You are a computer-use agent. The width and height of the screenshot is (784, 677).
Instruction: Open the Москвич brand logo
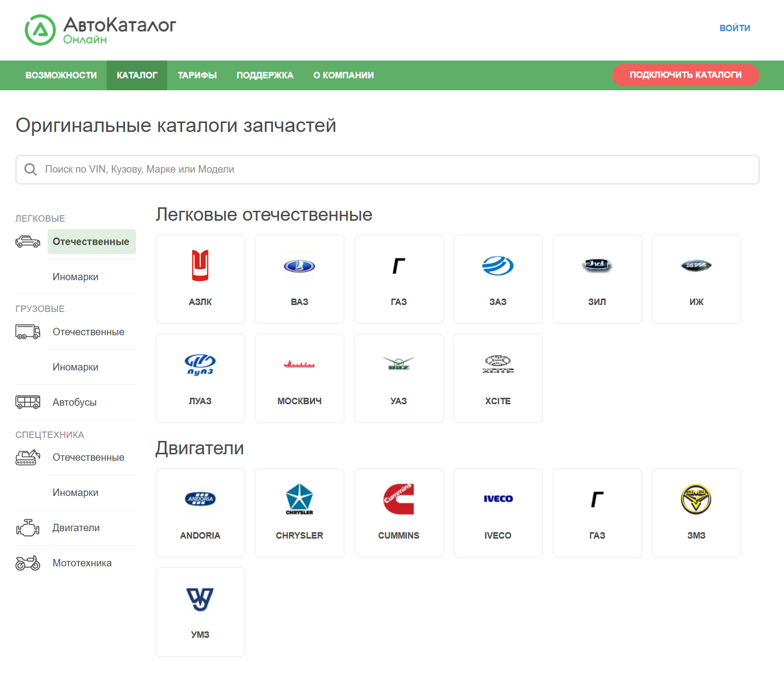[300, 365]
